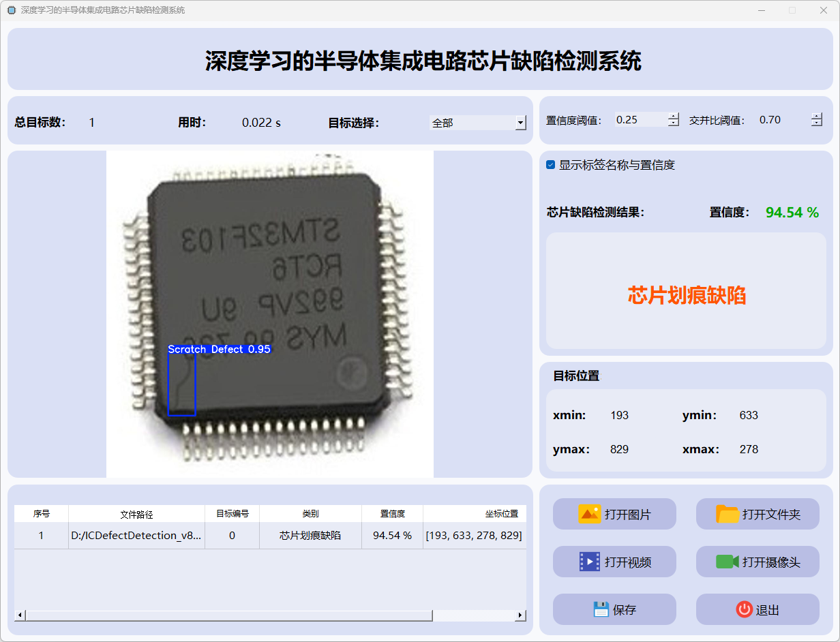Increase the 交并比阈值 spinner value

[817, 117]
